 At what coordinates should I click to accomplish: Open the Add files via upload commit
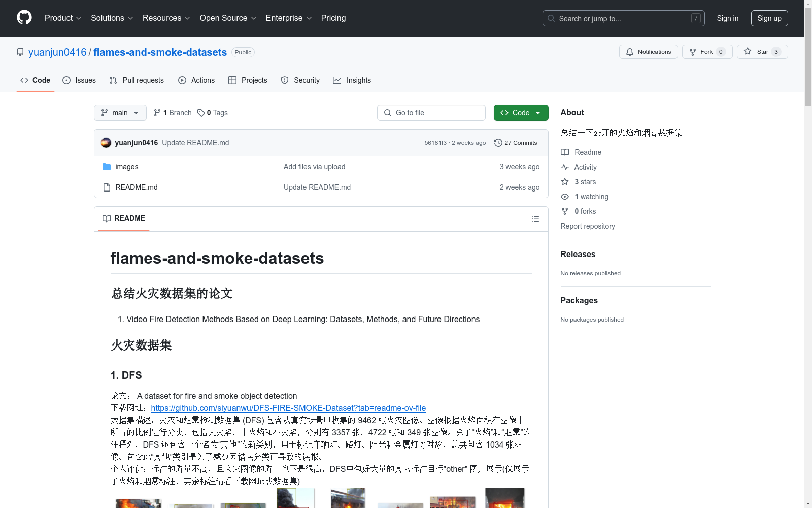[x=315, y=167]
